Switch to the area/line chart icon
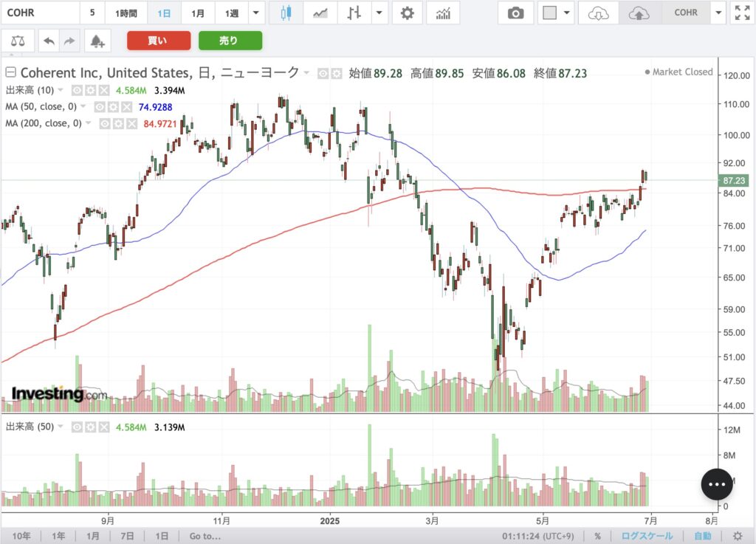This screenshot has height=544, width=756. (320, 13)
